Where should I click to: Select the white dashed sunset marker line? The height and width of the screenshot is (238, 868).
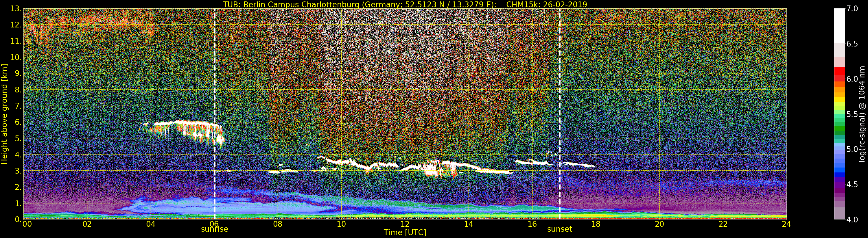click(x=560, y=114)
